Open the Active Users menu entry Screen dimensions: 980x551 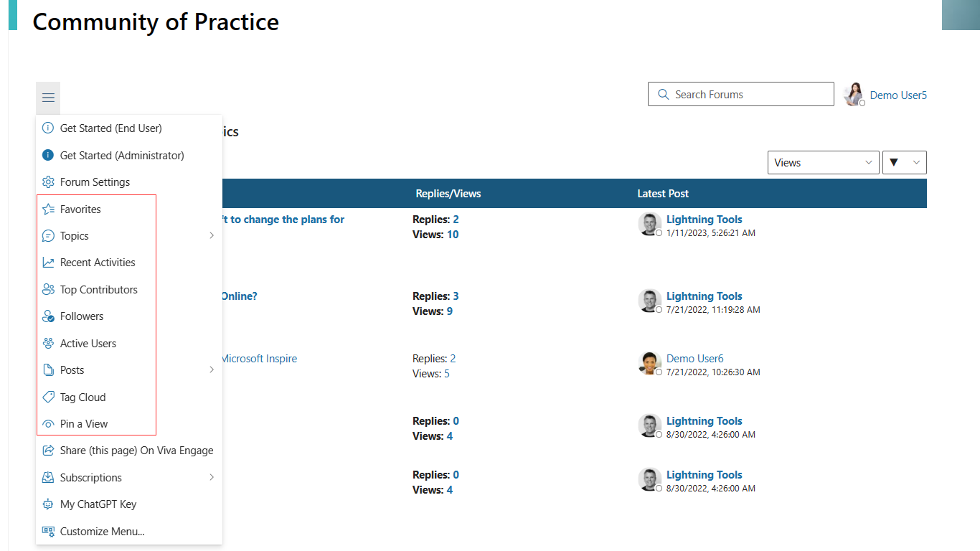88,344
